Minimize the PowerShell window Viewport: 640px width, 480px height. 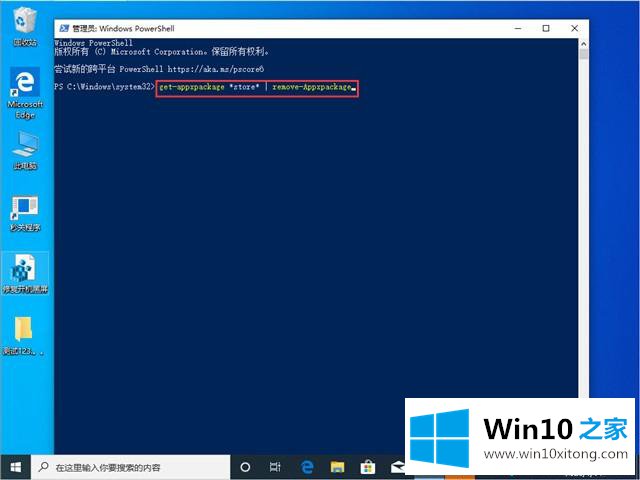(x=518, y=29)
